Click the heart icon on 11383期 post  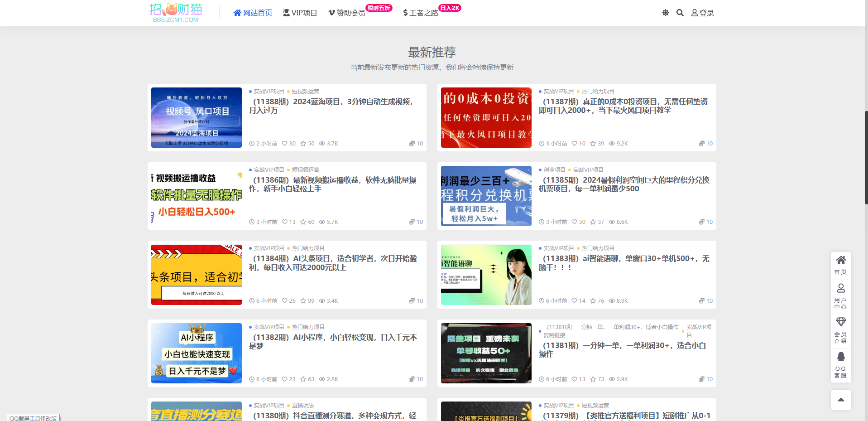[x=575, y=301]
